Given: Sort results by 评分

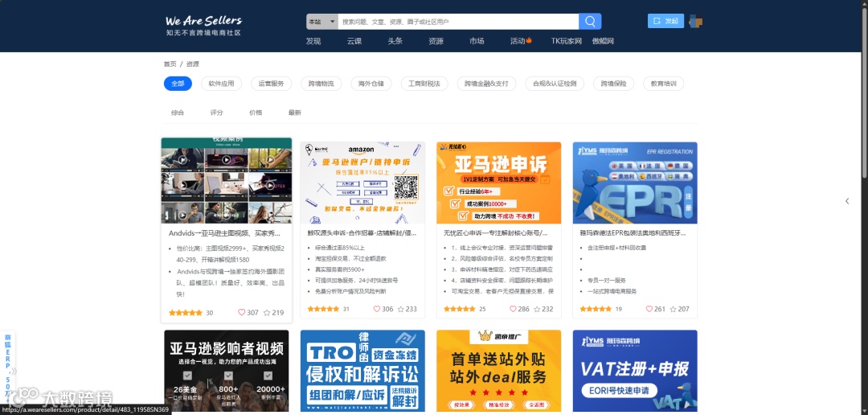Looking at the screenshot, I should [x=216, y=113].
